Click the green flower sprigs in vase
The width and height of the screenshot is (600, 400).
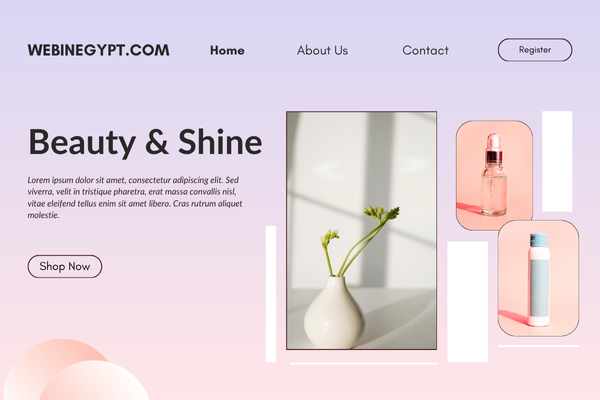coord(360,240)
